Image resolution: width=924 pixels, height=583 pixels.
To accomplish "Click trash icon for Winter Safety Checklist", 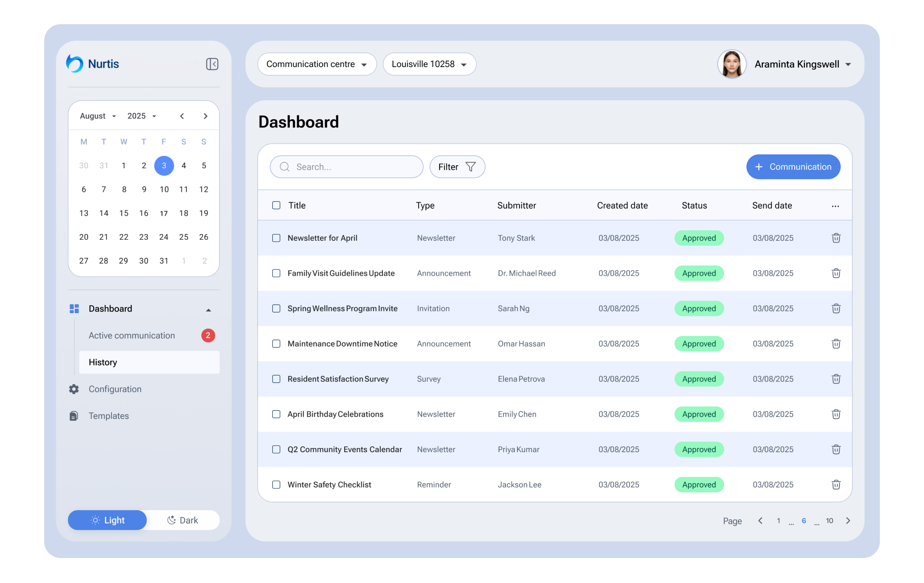I will tap(836, 485).
